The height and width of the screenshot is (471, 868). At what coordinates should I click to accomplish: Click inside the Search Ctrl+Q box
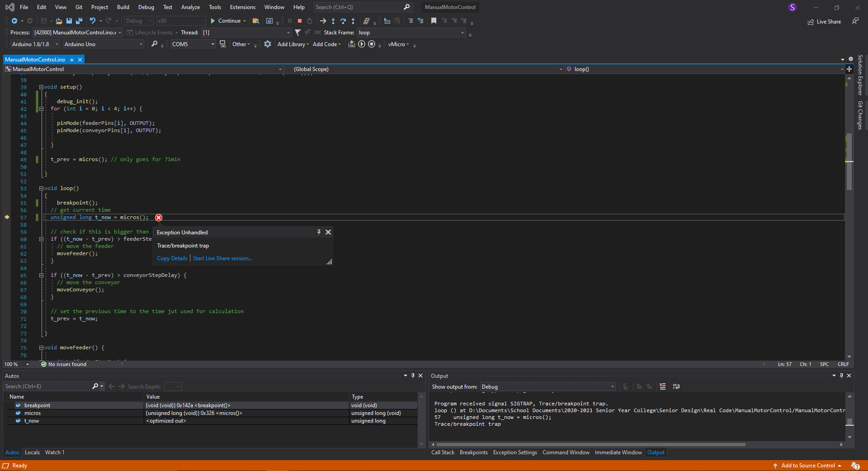coord(359,7)
